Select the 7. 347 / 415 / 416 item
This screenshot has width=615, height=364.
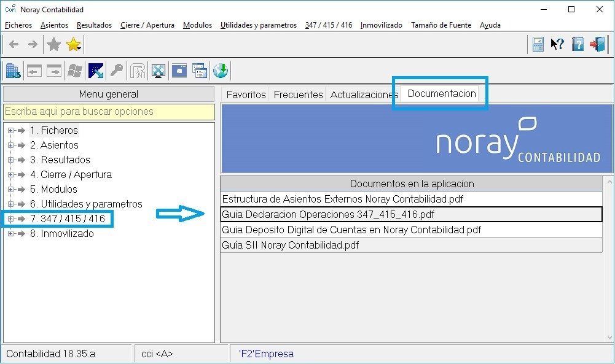coord(68,219)
